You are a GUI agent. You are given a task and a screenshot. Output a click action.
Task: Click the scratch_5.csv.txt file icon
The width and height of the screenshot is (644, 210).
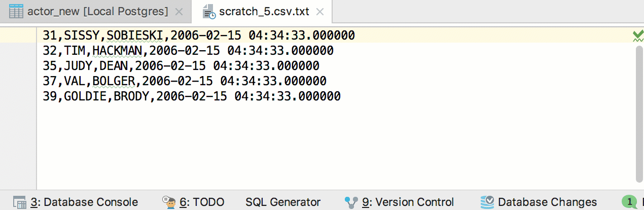209,12
